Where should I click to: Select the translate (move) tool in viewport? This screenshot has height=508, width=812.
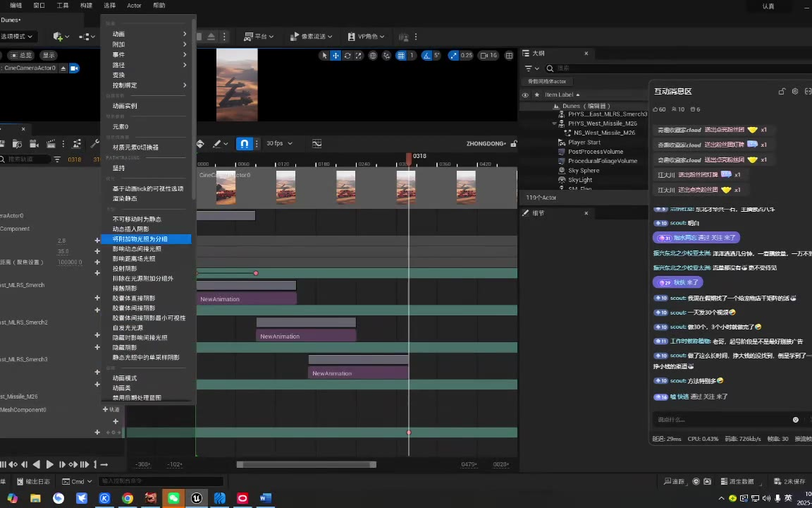tap(336, 56)
